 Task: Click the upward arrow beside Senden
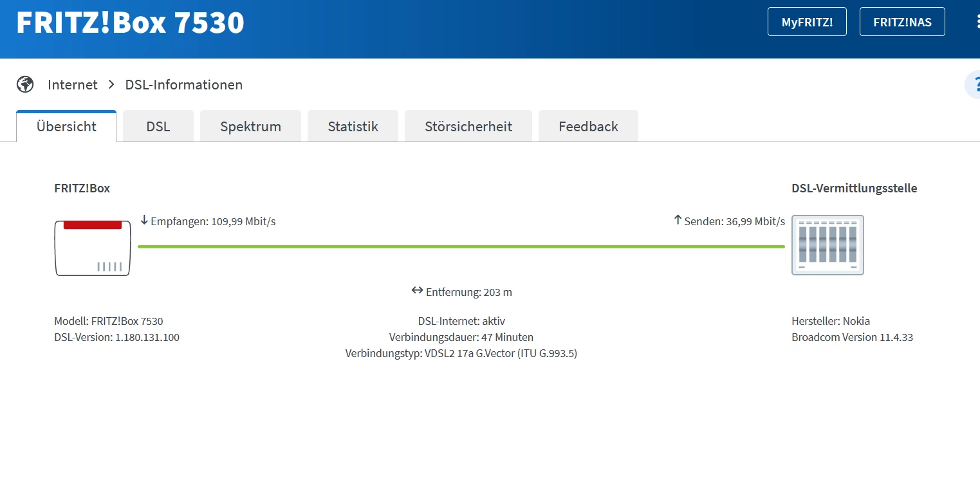tap(677, 220)
